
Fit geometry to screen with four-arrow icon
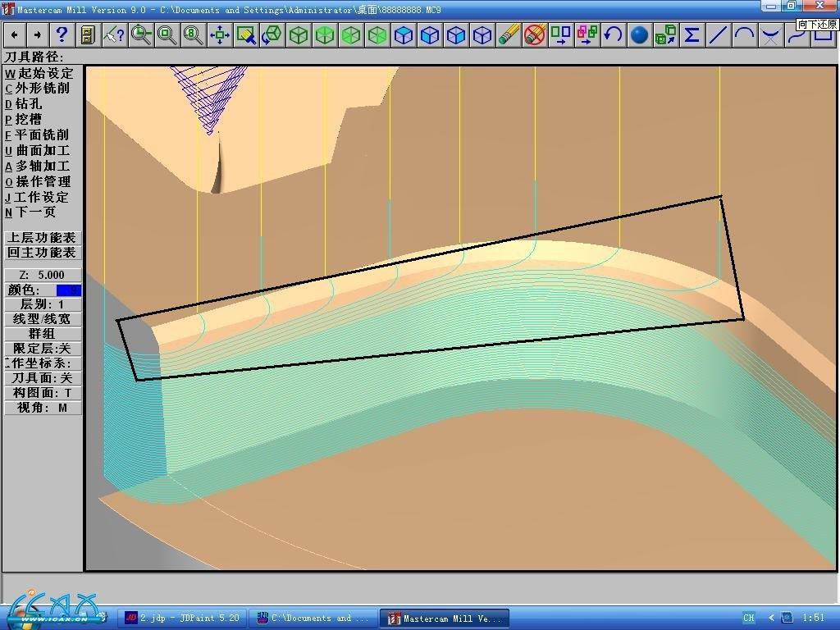point(219,35)
